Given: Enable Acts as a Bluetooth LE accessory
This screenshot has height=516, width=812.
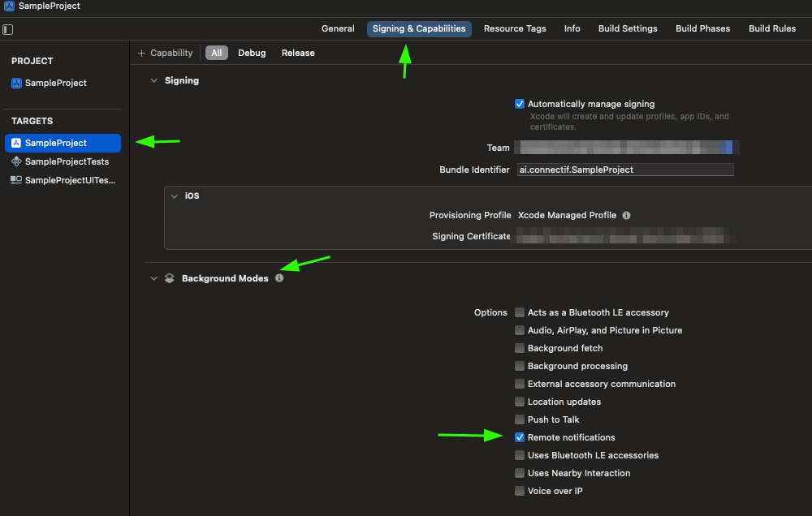Looking at the screenshot, I should tap(520, 312).
